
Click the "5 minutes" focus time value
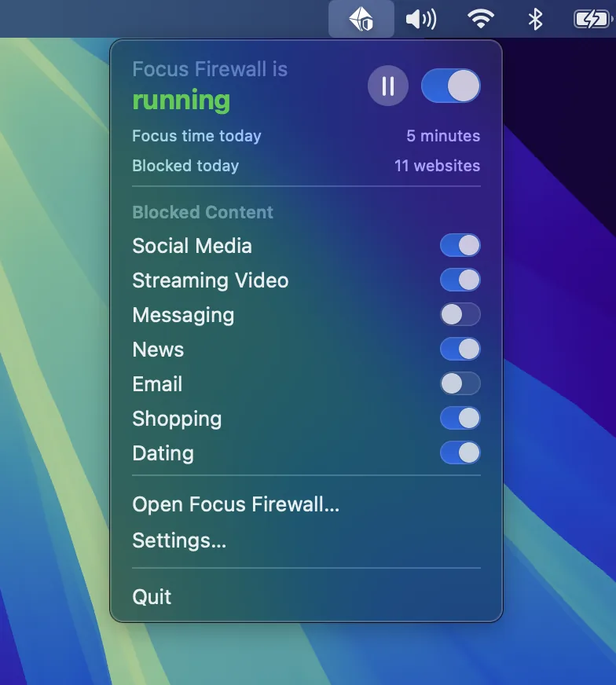(x=443, y=136)
